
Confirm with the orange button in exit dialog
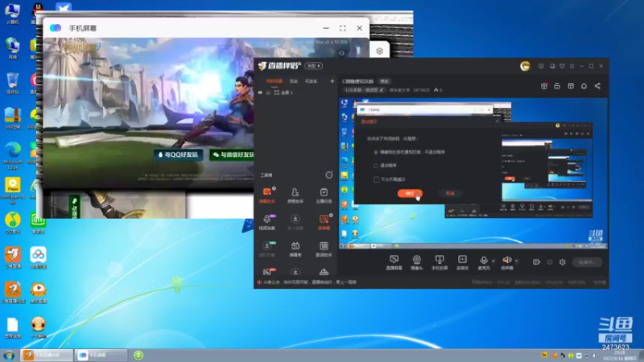coord(410,193)
